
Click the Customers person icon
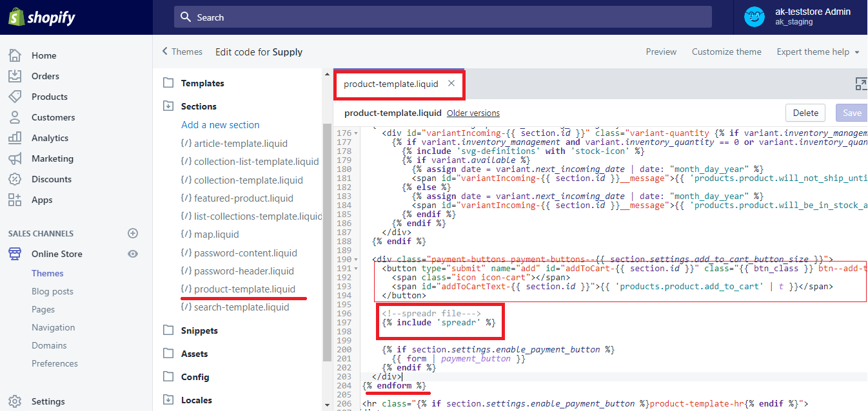coord(15,117)
